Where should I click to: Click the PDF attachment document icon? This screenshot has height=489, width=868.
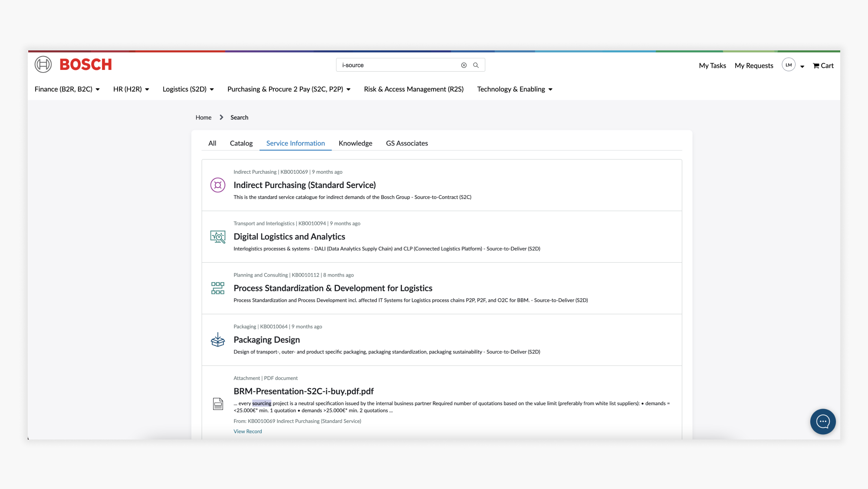(x=218, y=404)
